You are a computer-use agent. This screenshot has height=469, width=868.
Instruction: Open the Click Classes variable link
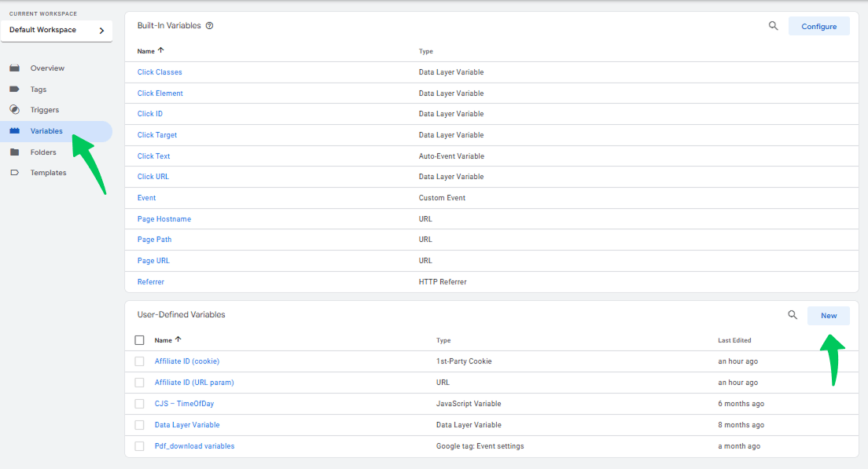point(160,72)
